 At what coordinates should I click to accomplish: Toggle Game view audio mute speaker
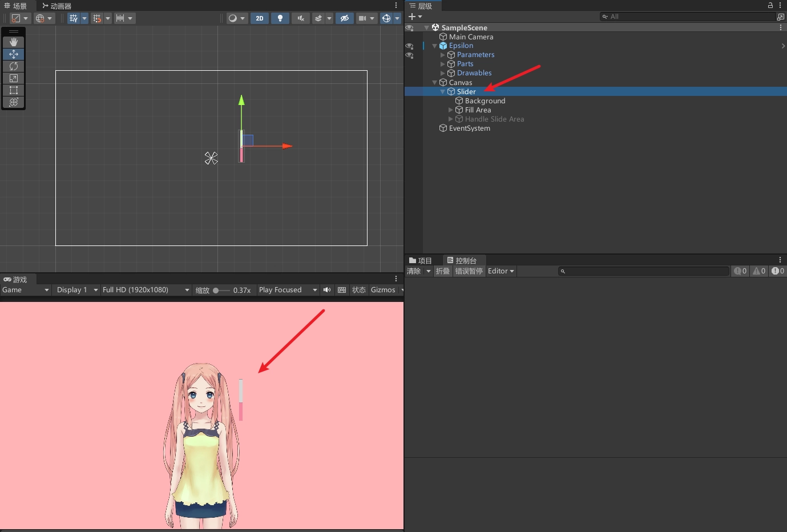point(327,290)
